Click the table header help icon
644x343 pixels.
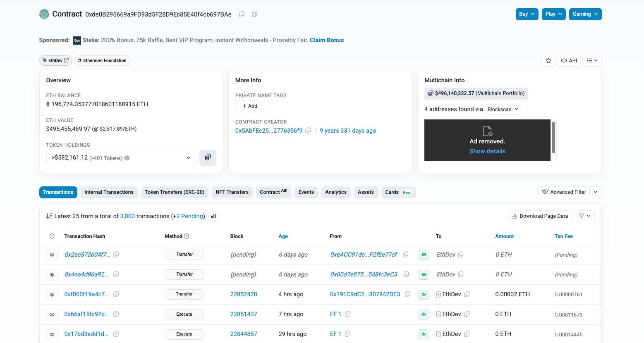coord(52,236)
